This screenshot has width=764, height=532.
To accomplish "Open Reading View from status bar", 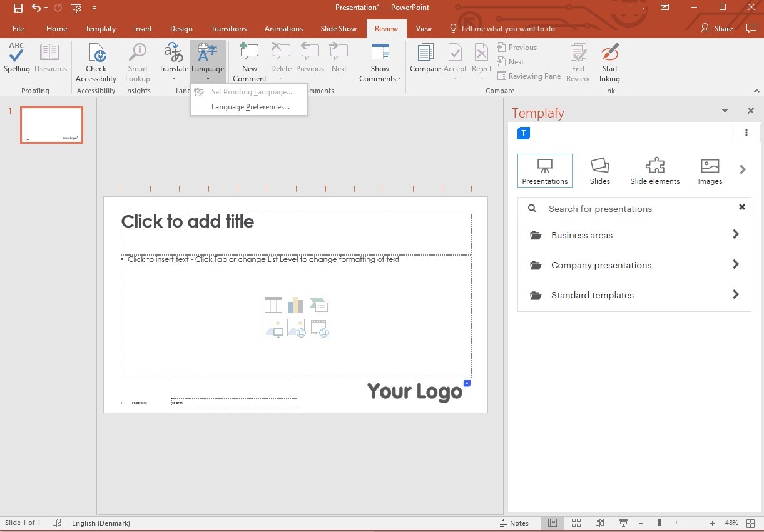I will tap(599, 523).
